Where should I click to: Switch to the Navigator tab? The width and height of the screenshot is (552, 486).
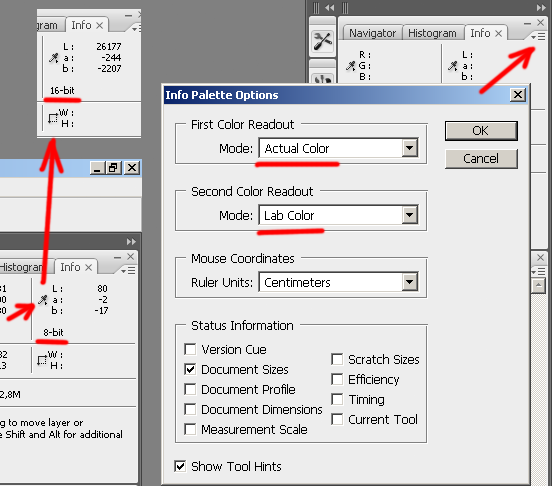[372, 33]
